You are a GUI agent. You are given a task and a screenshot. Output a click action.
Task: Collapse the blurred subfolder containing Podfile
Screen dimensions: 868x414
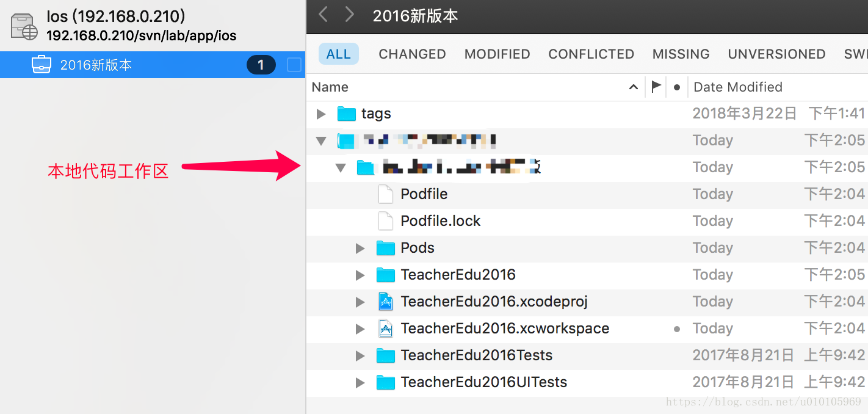(341, 168)
